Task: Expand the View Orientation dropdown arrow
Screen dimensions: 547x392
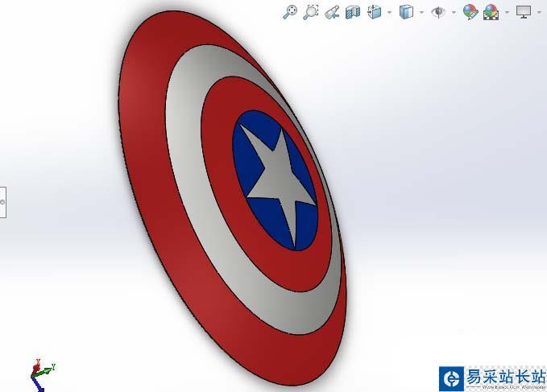Action: (390, 13)
